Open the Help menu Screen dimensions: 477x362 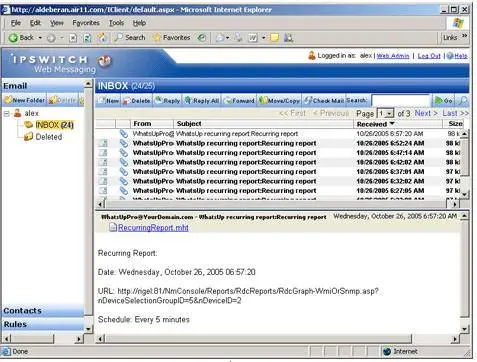tap(139, 23)
